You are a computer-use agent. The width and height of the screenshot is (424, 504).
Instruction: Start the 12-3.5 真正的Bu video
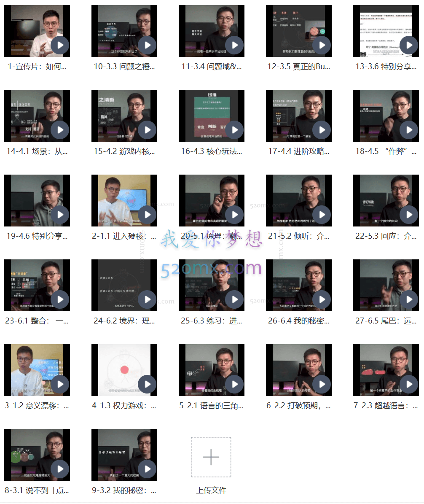[x=322, y=45]
